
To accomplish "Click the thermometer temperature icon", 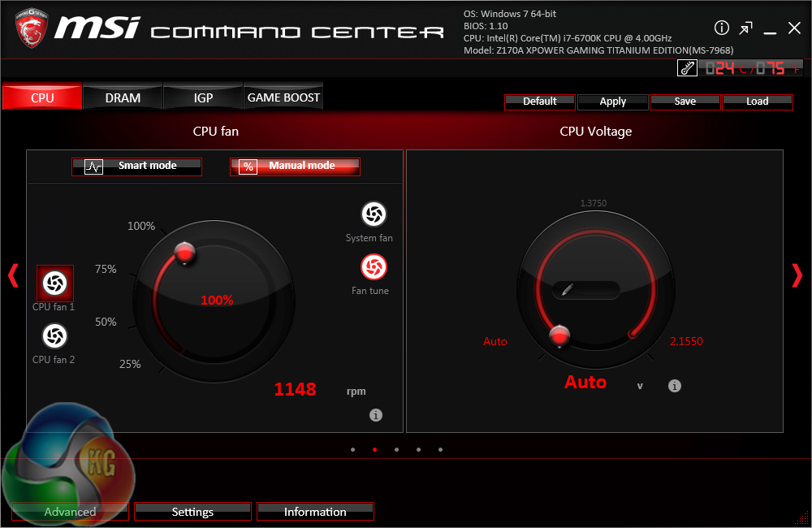I will pyautogui.click(x=687, y=68).
